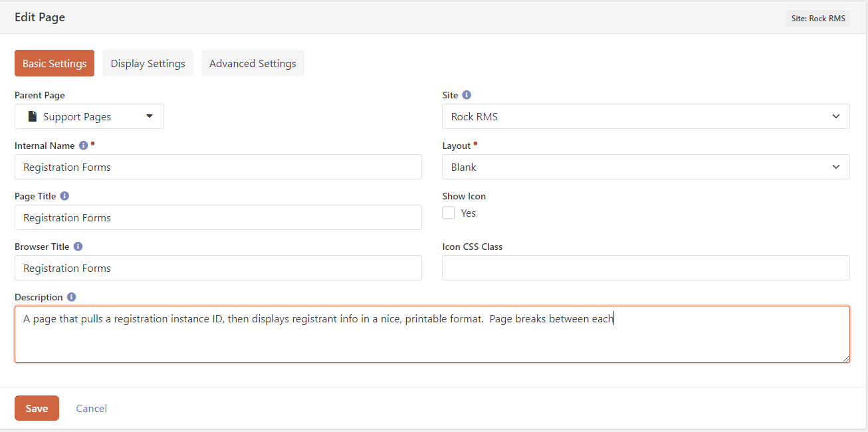Switch to the Basic Settings tab
Screen dimensions: 868x432
pos(54,63)
